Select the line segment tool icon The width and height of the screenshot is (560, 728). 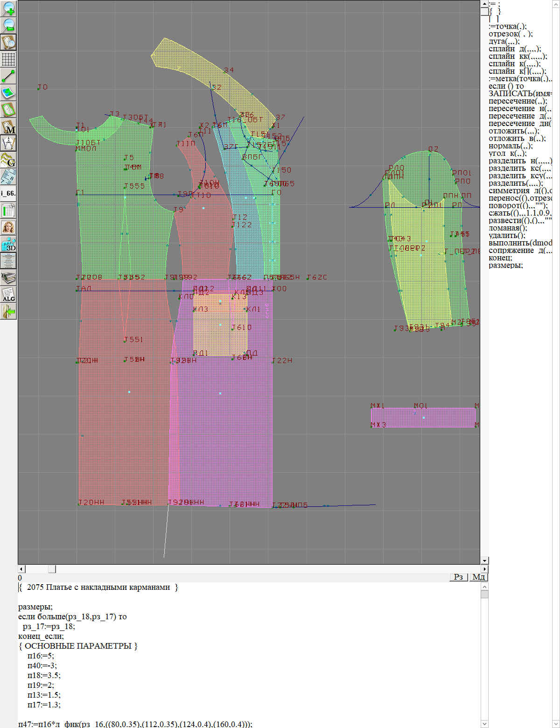9,76
